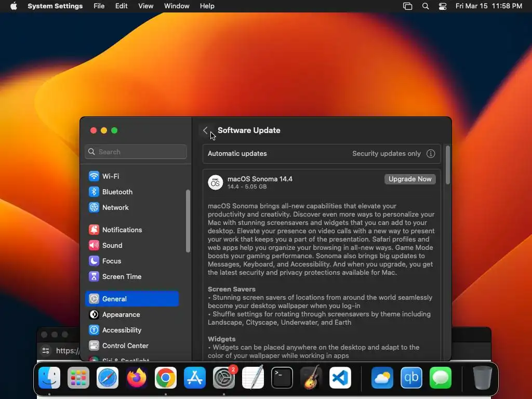The width and height of the screenshot is (532, 399).
Task: Open Notifications settings
Action: coord(131,230)
